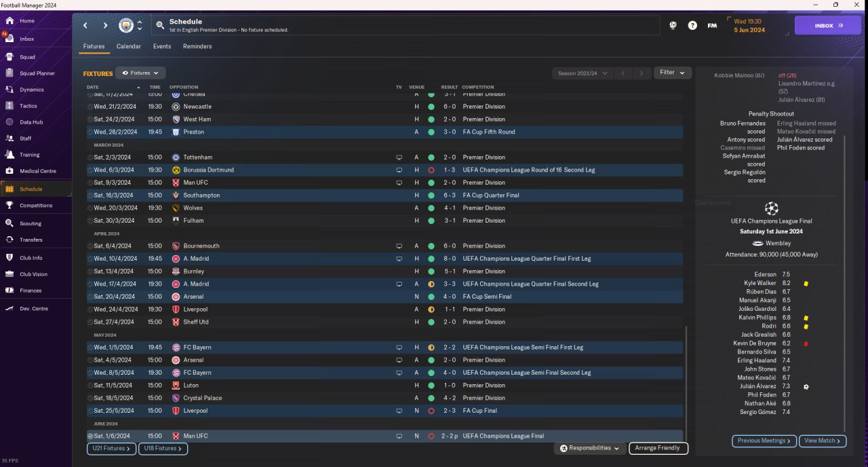Click TV icon on Tottenham fixture row
This screenshot has width=868, height=467.
click(x=399, y=157)
